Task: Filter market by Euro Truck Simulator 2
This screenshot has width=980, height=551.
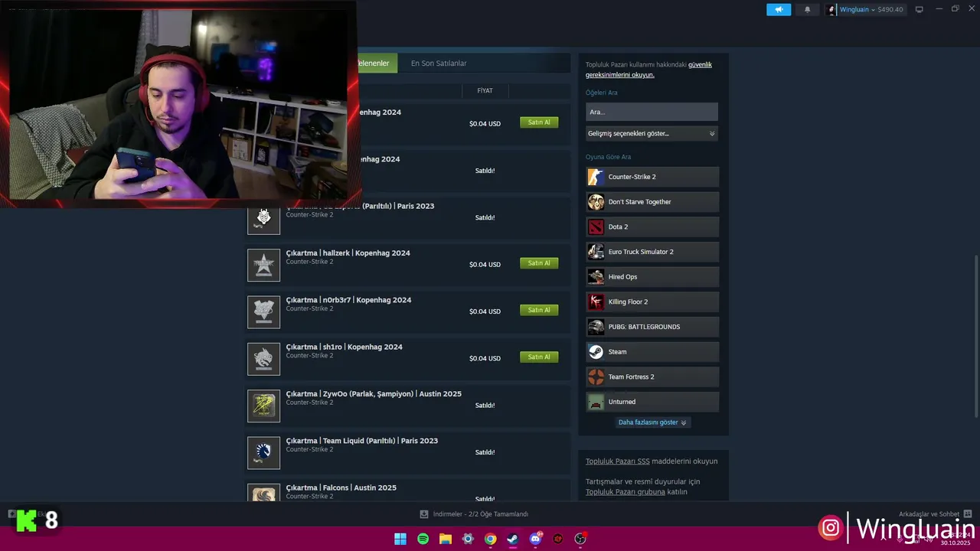Action: click(x=652, y=252)
